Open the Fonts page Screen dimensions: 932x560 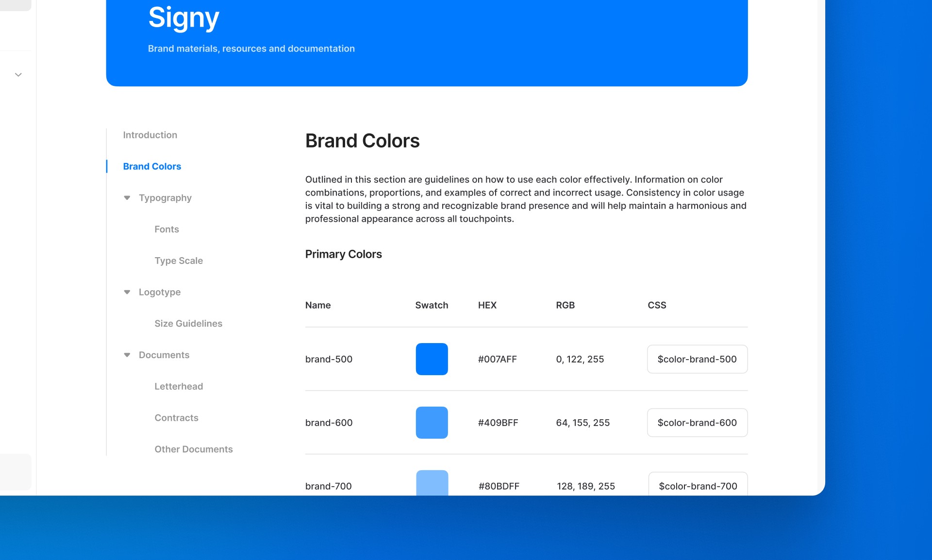(x=166, y=229)
